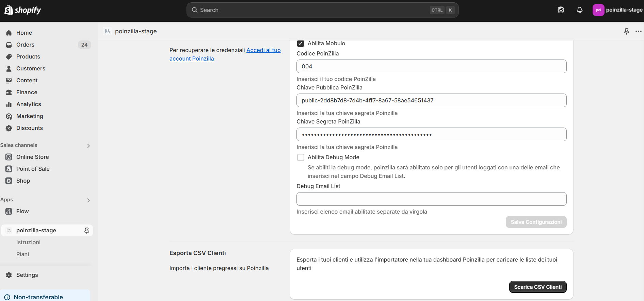Click the Settings gear icon
644x301 pixels.
[9, 275]
